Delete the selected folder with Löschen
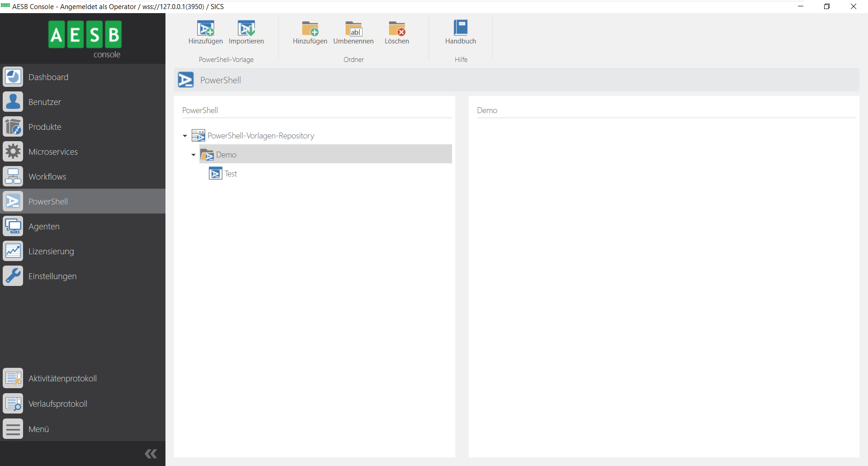This screenshot has height=466, width=868. point(397,33)
